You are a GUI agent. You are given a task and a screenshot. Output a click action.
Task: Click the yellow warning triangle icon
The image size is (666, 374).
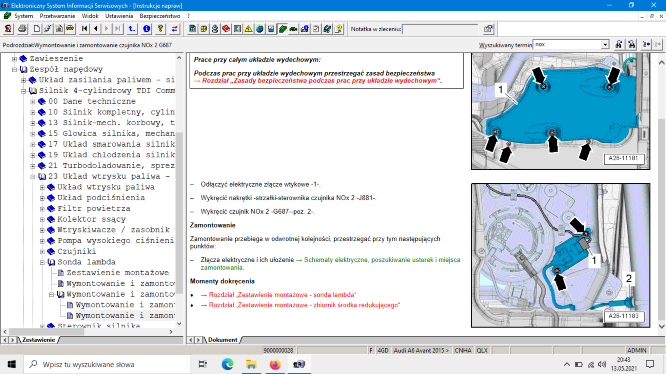click(x=248, y=29)
